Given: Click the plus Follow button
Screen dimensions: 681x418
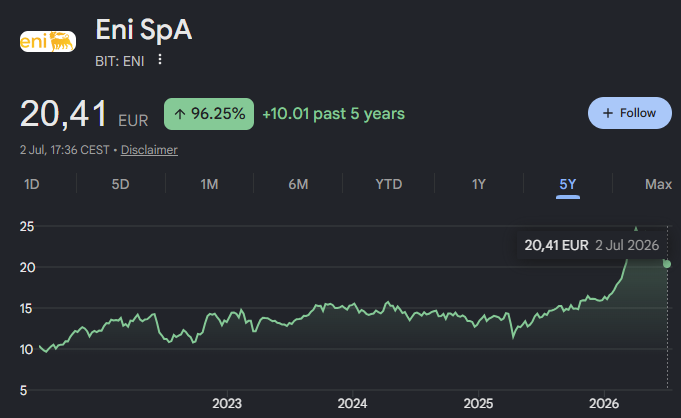Looking at the screenshot, I should (629, 113).
